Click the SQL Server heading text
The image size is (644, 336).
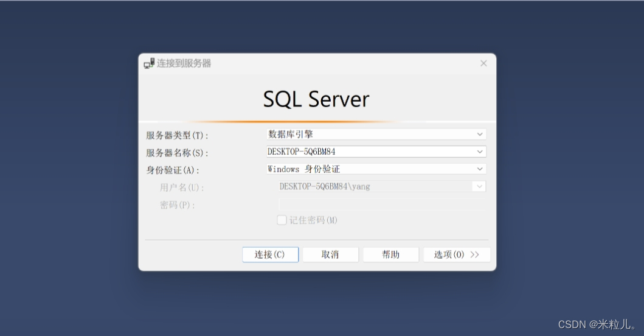click(x=316, y=100)
